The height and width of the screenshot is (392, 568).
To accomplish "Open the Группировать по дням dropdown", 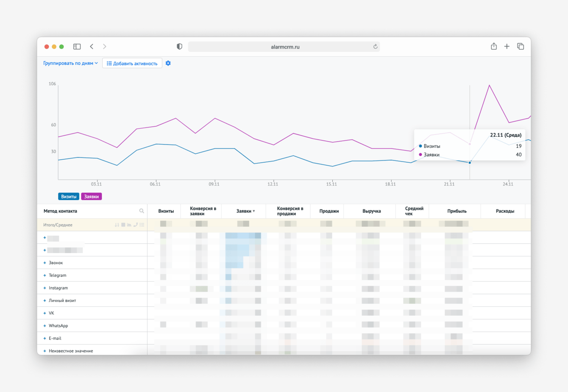I will (70, 63).
